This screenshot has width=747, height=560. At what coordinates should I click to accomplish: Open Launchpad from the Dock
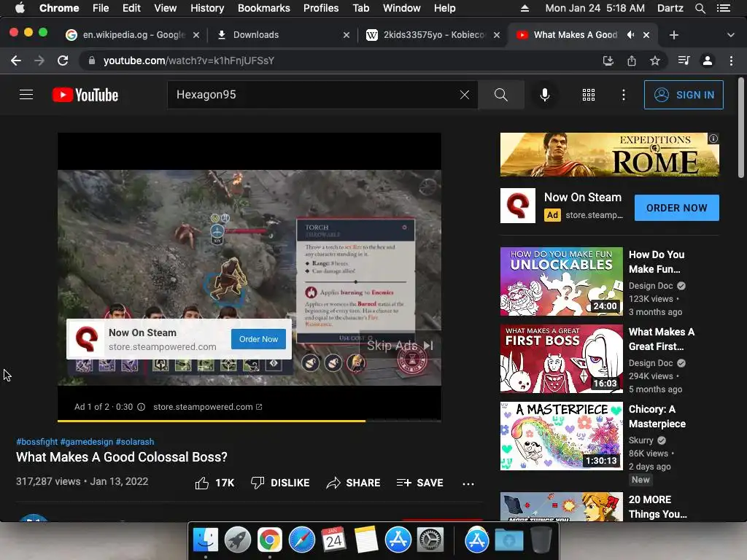tap(237, 540)
